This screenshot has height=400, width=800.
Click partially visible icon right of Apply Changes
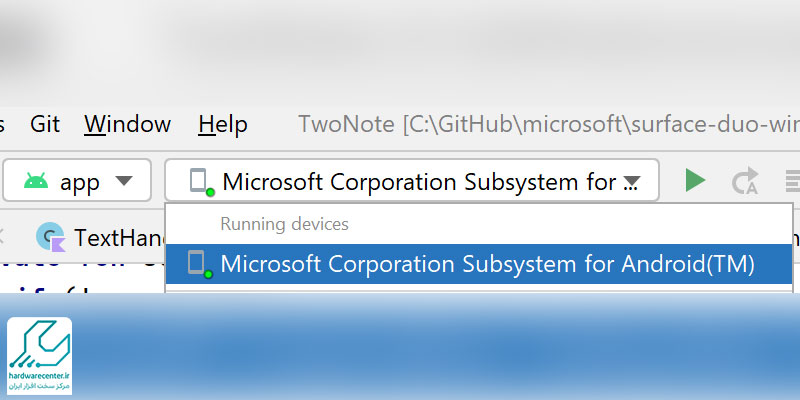(x=791, y=181)
